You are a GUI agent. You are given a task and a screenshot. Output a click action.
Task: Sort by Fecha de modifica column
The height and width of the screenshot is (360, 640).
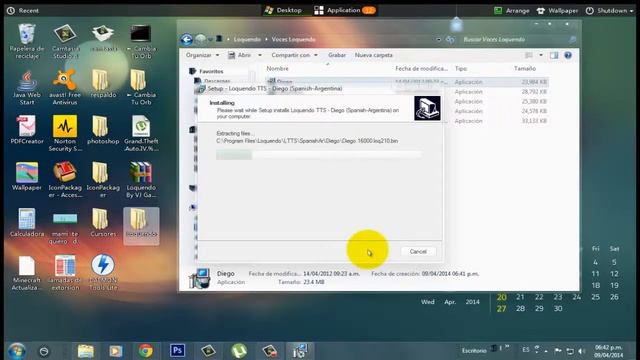click(421, 69)
